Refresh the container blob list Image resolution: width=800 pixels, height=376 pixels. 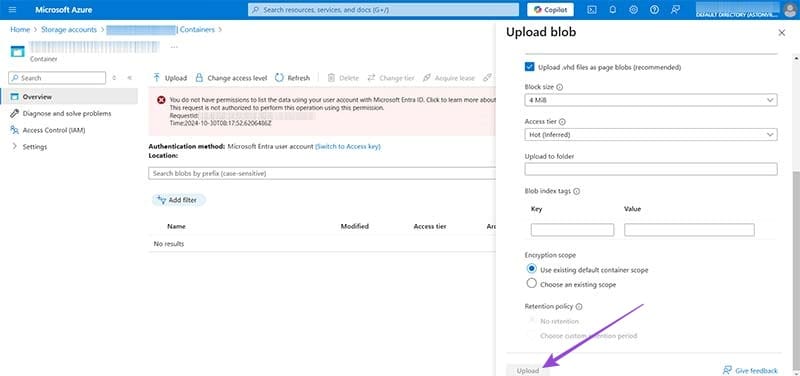tap(292, 78)
